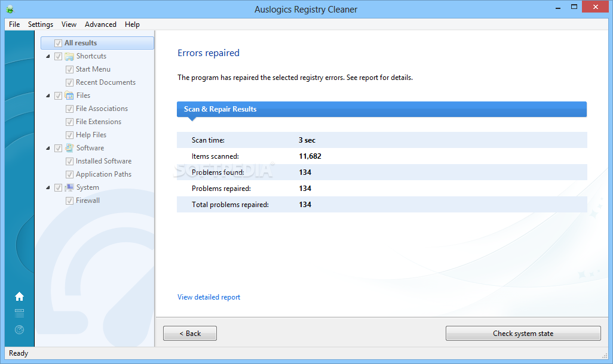
Task: Toggle the Recent Documents checkbox
Action: 69,82
